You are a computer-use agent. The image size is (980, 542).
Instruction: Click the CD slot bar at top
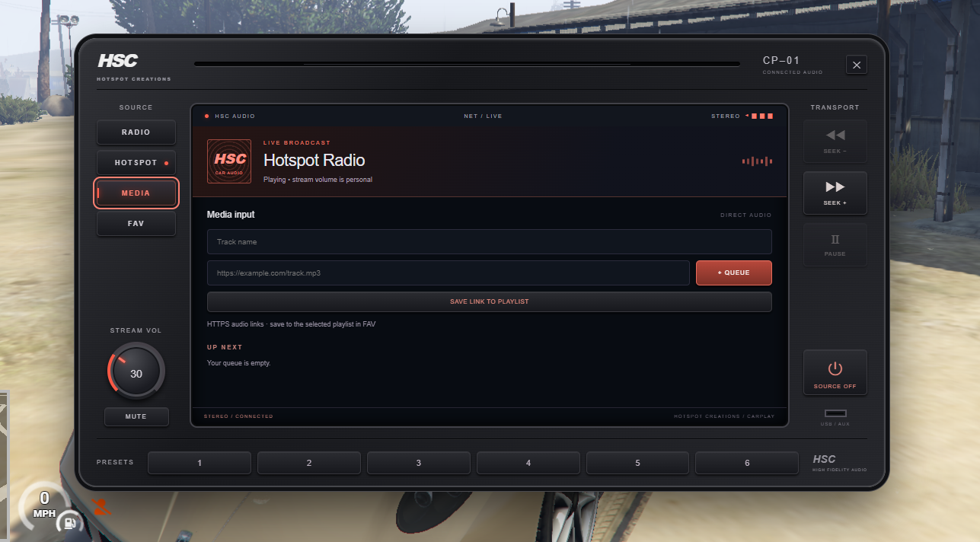[x=467, y=64]
